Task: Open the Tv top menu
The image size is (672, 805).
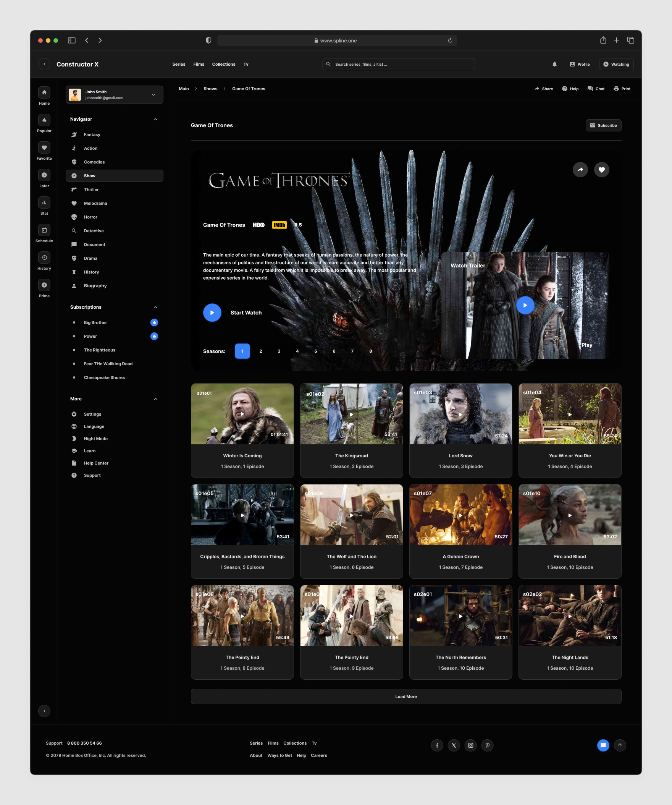Action: click(x=246, y=65)
